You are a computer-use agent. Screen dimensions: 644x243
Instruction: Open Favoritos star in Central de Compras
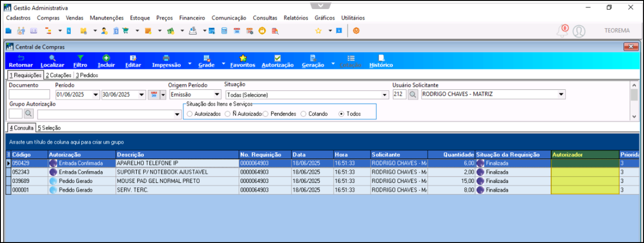pyautogui.click(x=243, y=61)
